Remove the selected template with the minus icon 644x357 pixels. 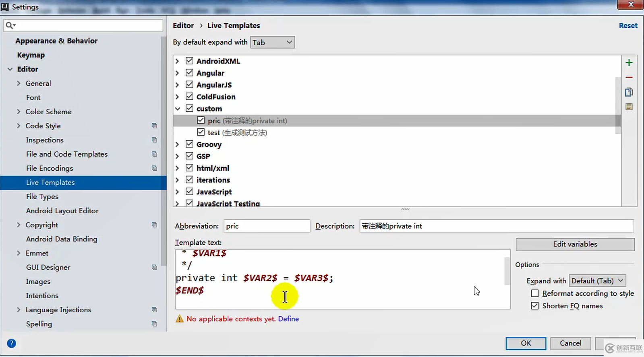click(629, 77)
